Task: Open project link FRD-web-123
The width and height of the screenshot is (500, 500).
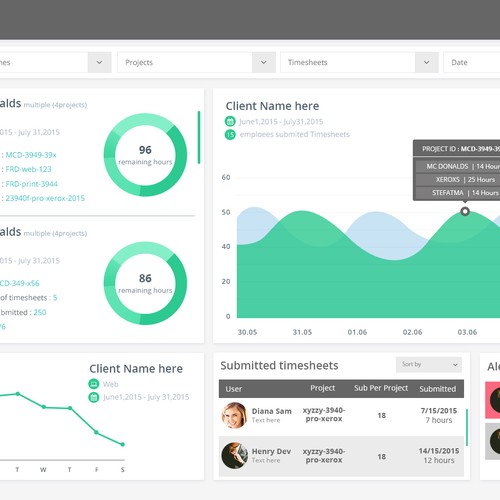Action: click(x=28, y=169)
